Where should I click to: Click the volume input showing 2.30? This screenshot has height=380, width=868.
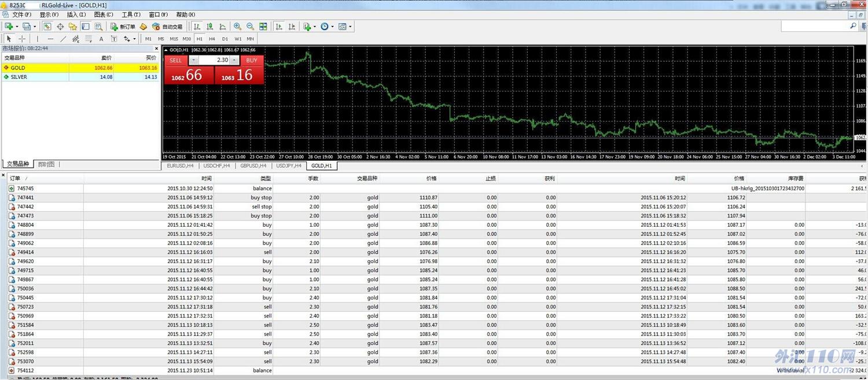pyautogui.click(x=214, y=60)
